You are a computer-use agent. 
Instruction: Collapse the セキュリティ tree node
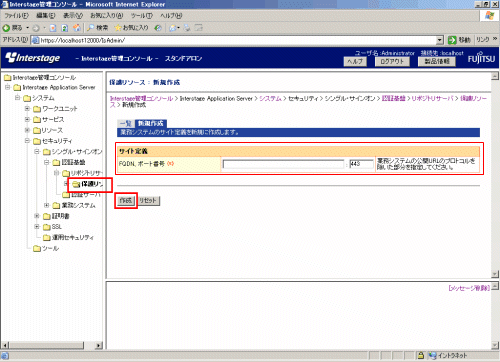(28, 141)
